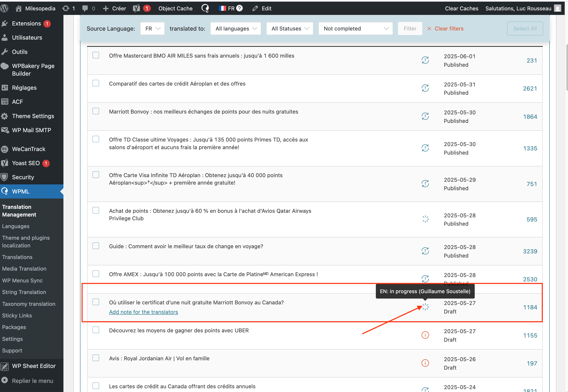Expand the All Statuses dropdown
Image resolution: width=568 pixels, height=392 pixels.
290,29
